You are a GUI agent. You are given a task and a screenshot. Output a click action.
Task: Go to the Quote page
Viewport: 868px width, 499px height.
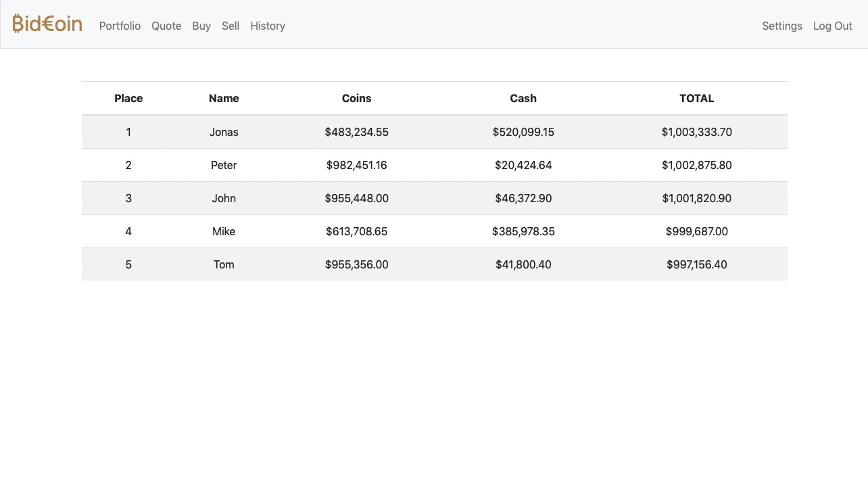(x=166, y=26)
